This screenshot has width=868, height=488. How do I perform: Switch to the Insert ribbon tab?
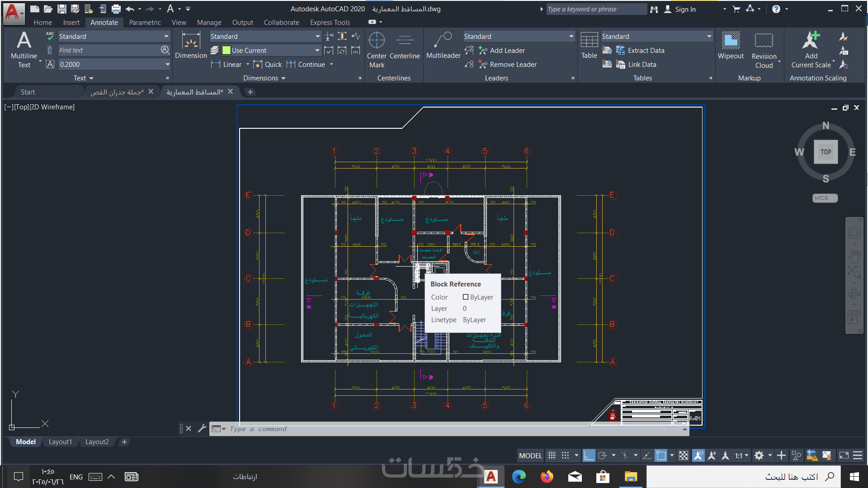(x=71, y=23)
